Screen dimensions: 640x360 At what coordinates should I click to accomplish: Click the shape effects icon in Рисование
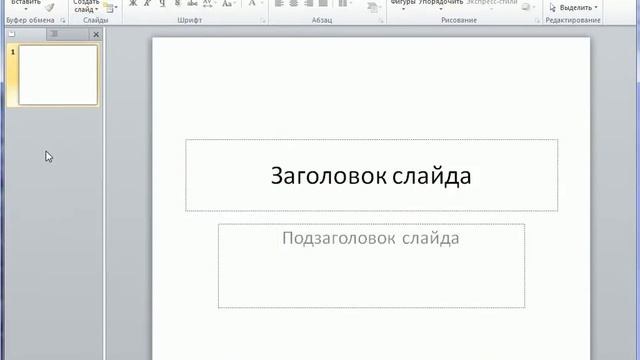point(527,7)
